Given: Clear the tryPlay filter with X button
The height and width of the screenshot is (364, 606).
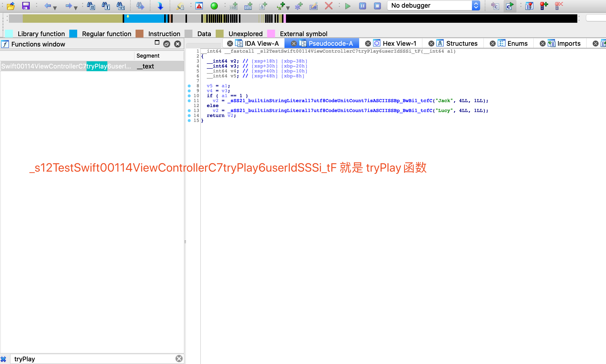Looking at the screenshot, I should tap(179, 359).
